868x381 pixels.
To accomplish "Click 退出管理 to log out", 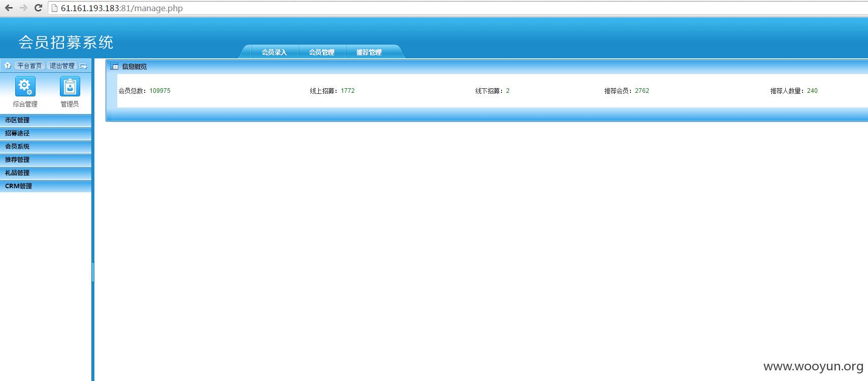I will pyautogui.click(x=62, y=65).
